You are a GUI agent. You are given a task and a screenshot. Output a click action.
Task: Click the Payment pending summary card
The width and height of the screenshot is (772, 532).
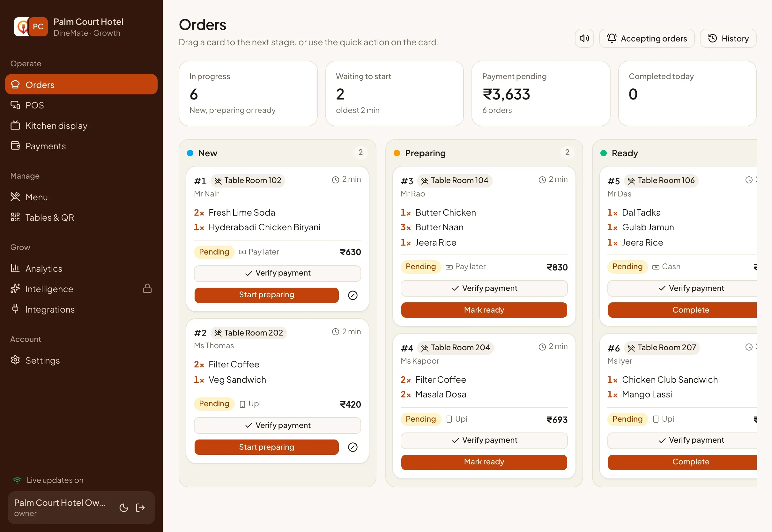tap(541, 93)
